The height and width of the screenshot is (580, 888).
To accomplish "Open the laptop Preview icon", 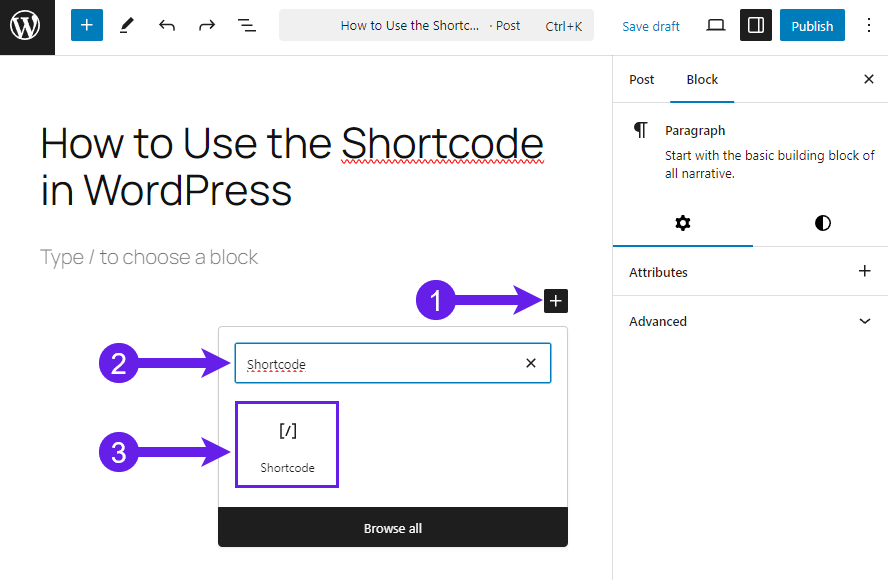I will (x=716, y=25).
